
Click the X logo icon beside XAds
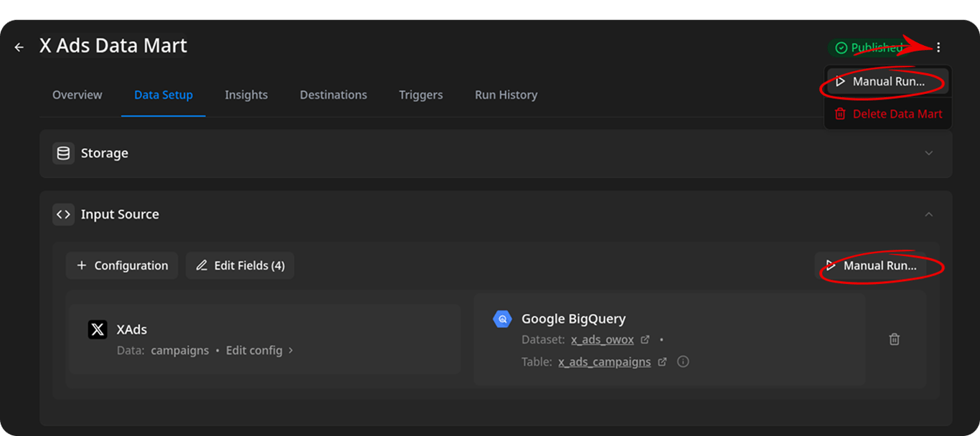[98, 329]
